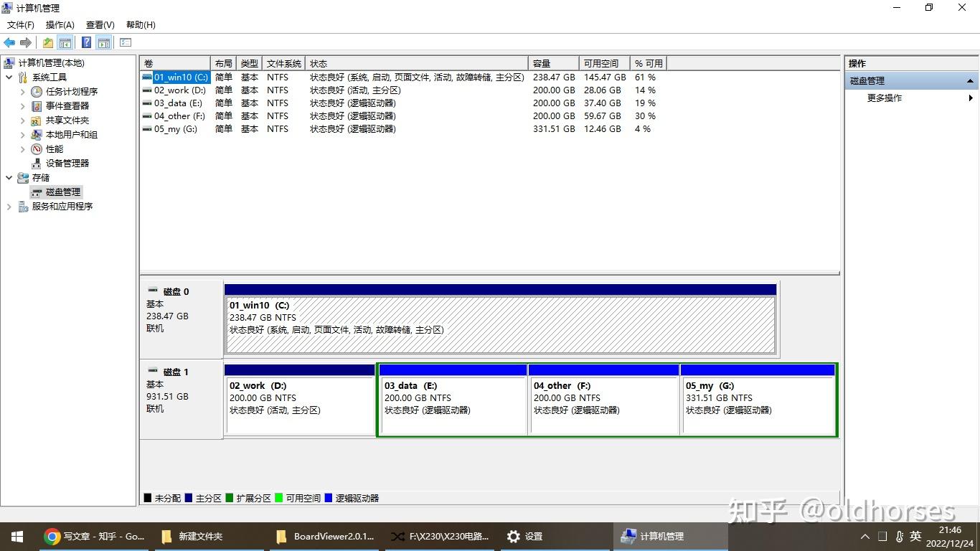980x551 pixels.
Task: Toggle the action pane visibility icon
Action: pos(104,42)
